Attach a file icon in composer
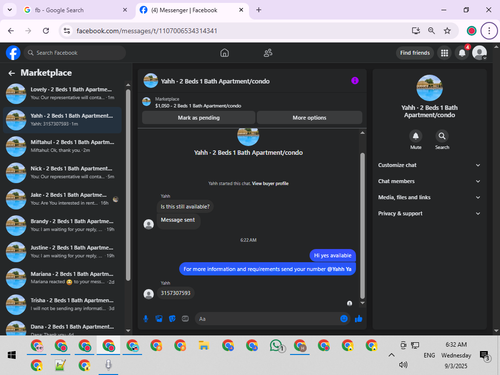This screenshot has height=375, width=500. tap(159, 319)
